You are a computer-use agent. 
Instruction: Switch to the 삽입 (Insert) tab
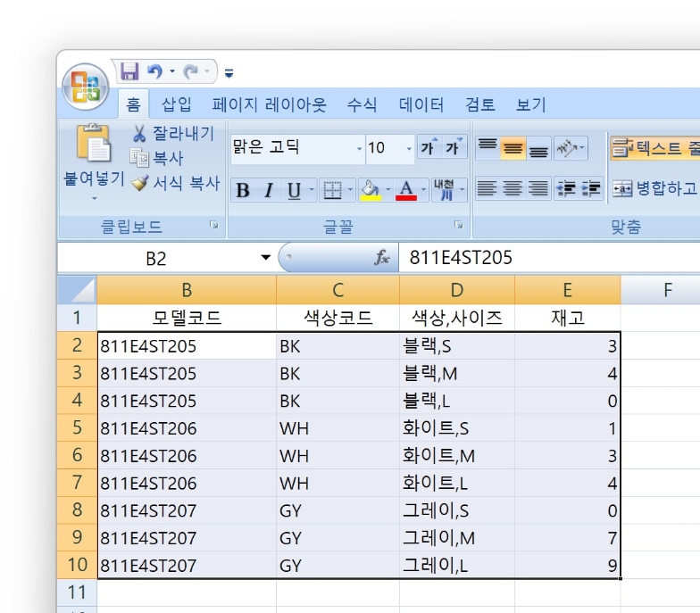(x=176, y=104)
